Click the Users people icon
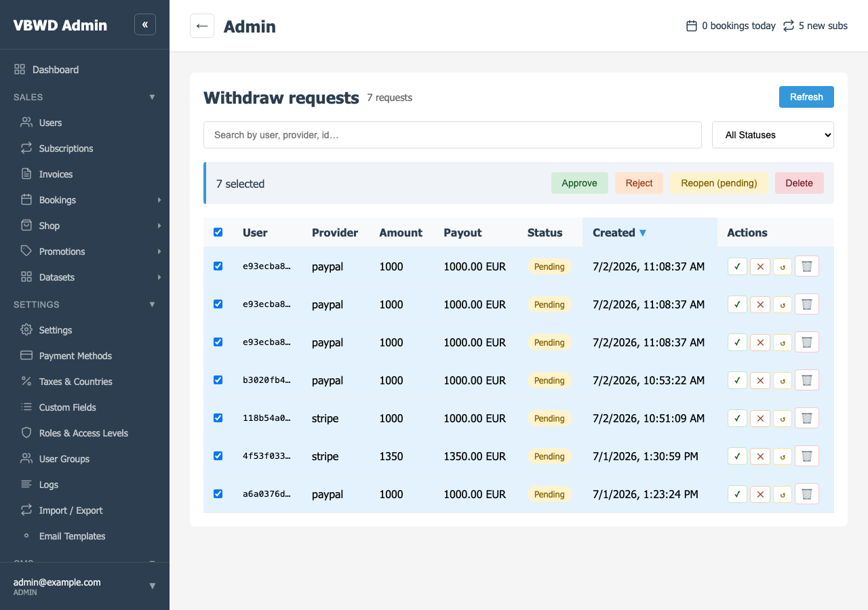 click(x=26, y=122)
